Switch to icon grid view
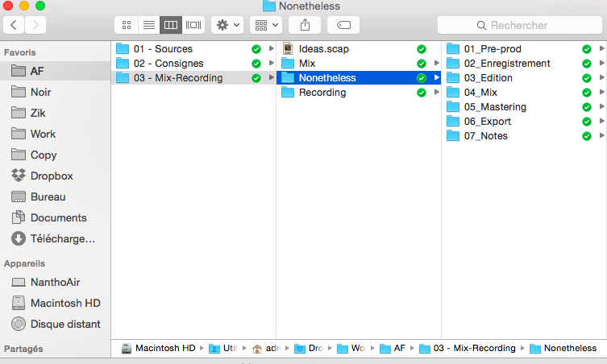The image size is (607, 364). point(127,25)
